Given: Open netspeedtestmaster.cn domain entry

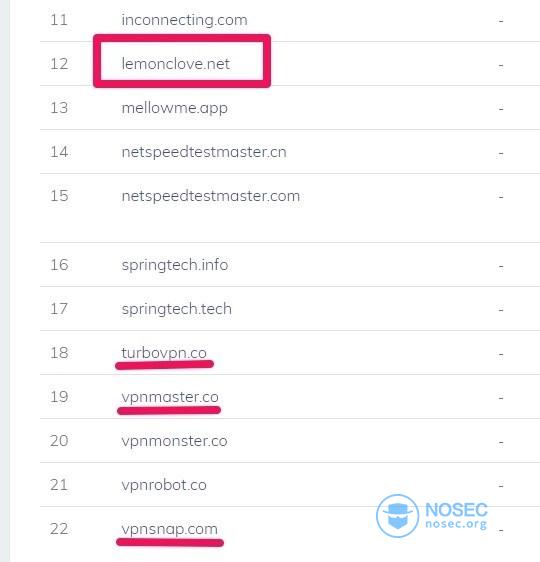Looking at the screenshot, I should point(204,152).
